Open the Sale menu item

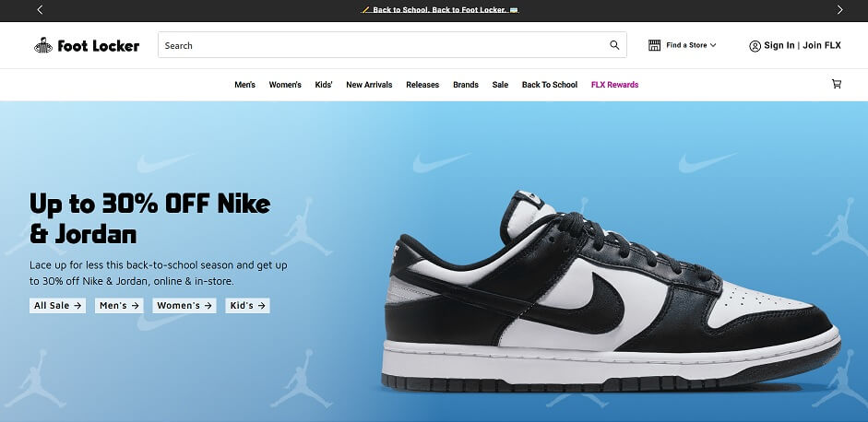[x=500, y=85]
